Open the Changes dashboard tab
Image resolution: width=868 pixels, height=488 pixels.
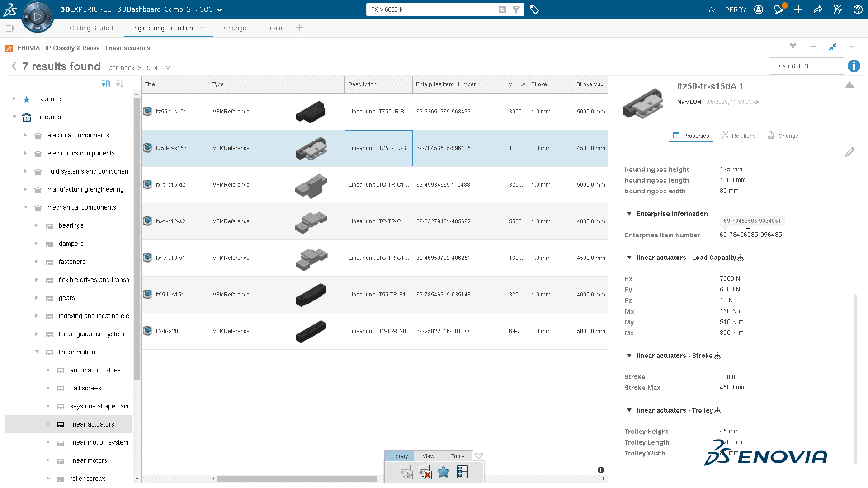coord(236,28)
